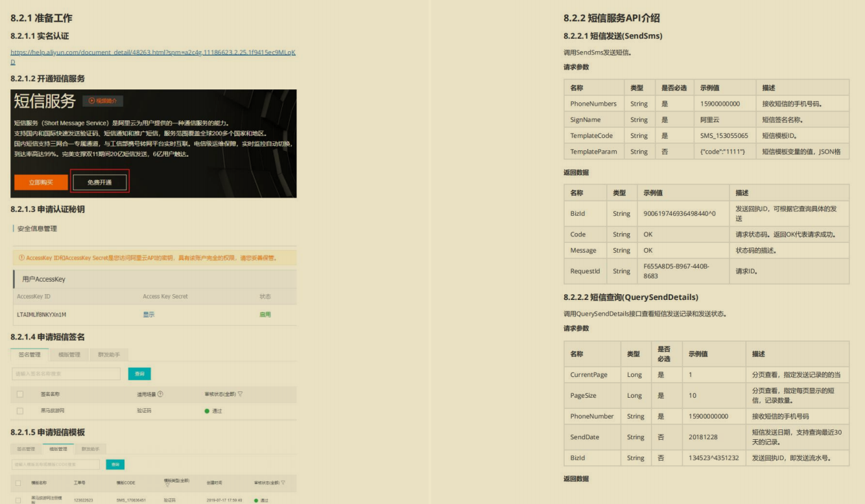This screenshot has width=865, height=504.
Task: Click the example value SMS_153055065
Action: pyautogui.click(x=724, y=135)
